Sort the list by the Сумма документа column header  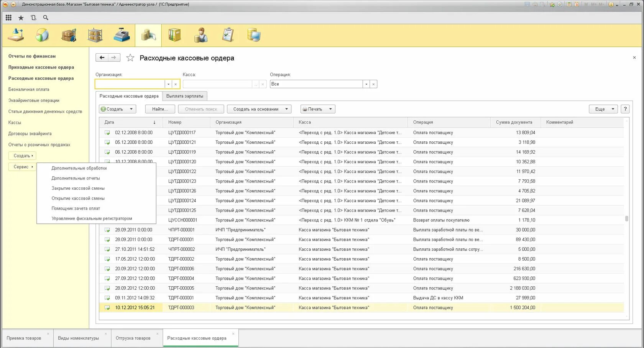point(515,122)
